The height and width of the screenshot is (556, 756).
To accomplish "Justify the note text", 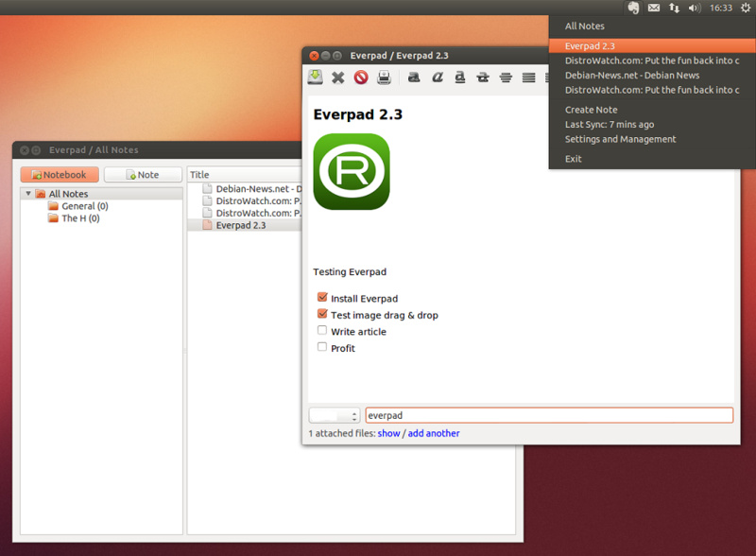I will (x=529, y=78).
